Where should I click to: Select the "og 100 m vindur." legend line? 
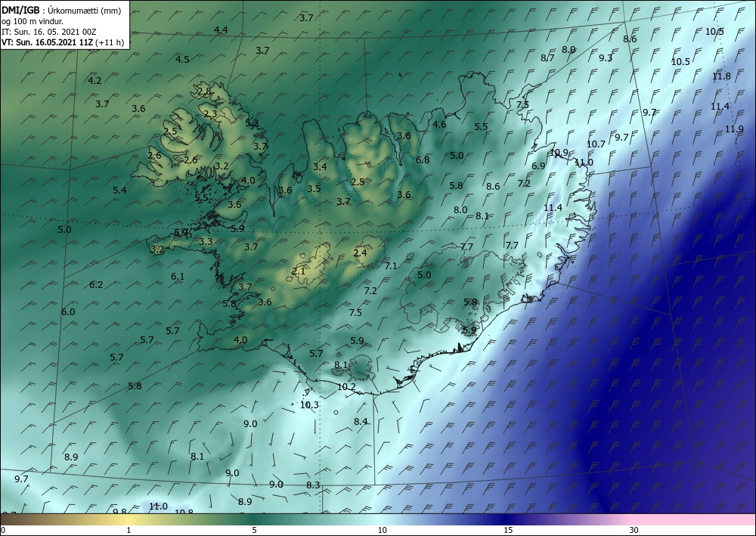point(33,20)
